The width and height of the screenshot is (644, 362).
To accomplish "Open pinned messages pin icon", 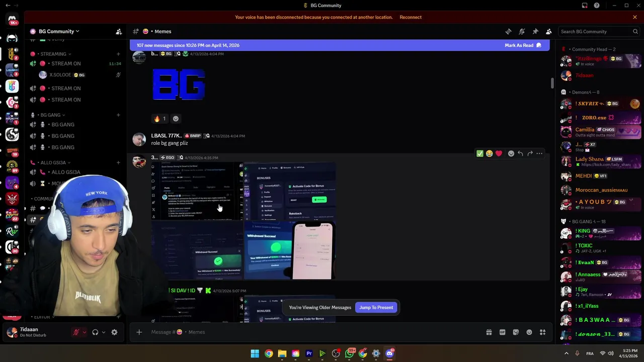I will click(x=535, y=31).
